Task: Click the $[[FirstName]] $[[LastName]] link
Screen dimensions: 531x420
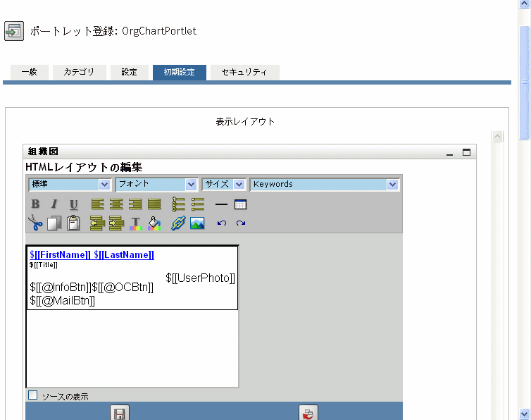Action: (92, 254)
